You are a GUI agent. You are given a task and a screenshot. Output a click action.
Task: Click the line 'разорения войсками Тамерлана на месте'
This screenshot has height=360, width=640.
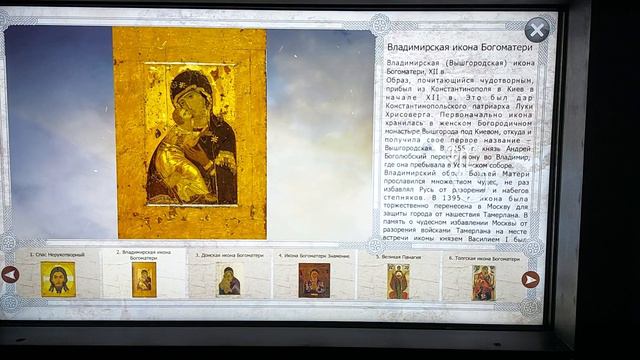pos(455,231)
